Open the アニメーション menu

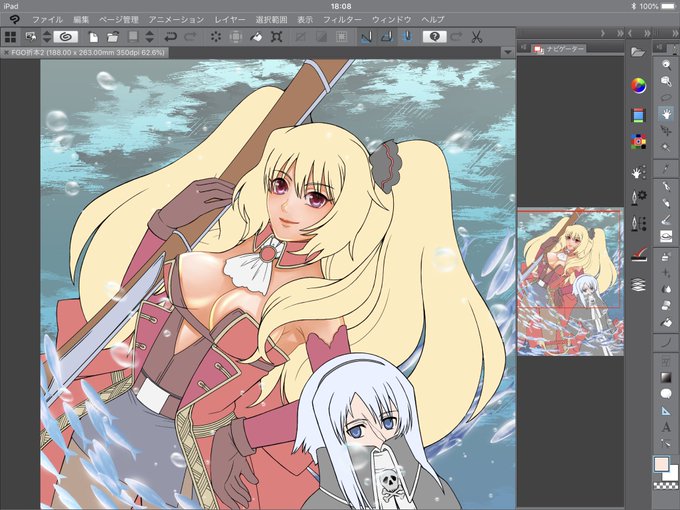176,20
